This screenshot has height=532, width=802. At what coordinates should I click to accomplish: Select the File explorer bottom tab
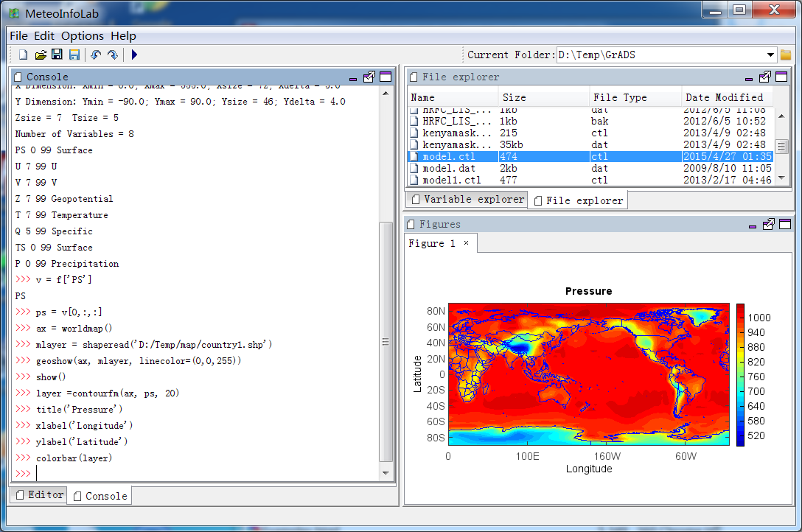click(x=578, y=201)
